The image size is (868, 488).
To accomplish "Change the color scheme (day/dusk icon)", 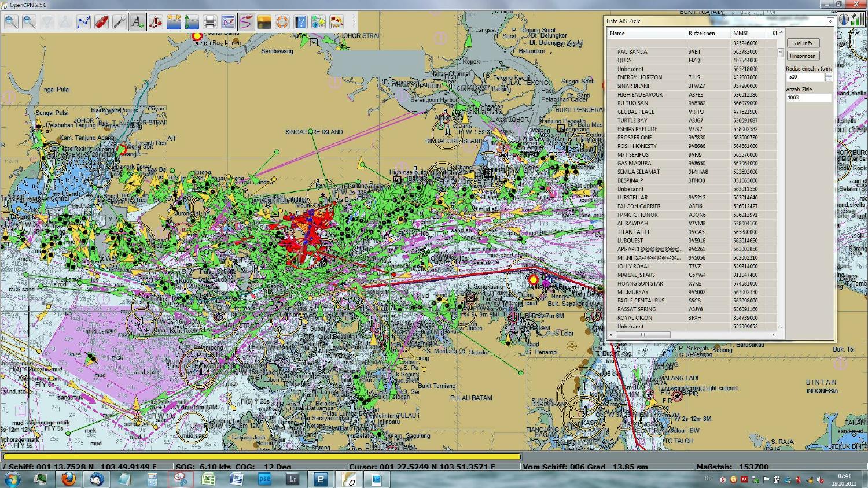I will point(264,23).
